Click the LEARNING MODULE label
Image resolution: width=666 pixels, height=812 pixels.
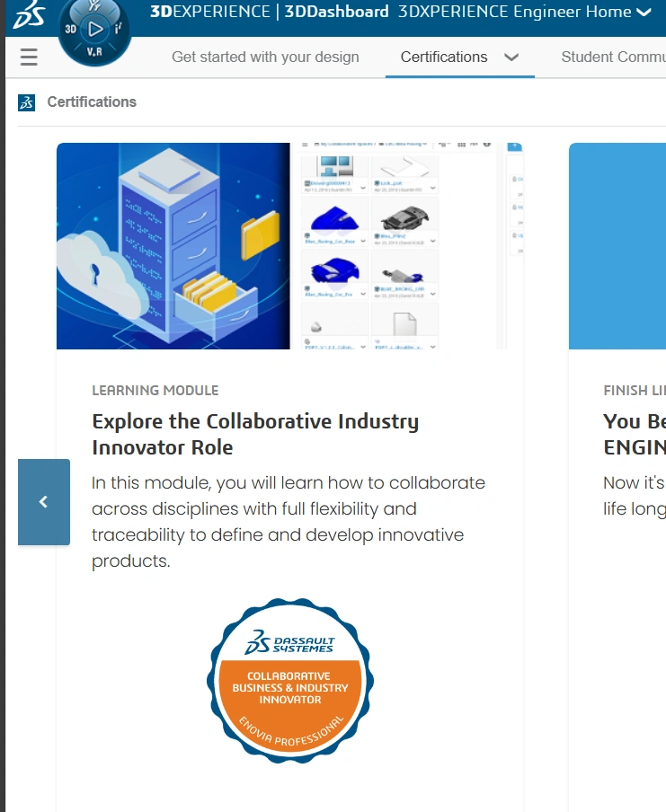tap(155, 391)
